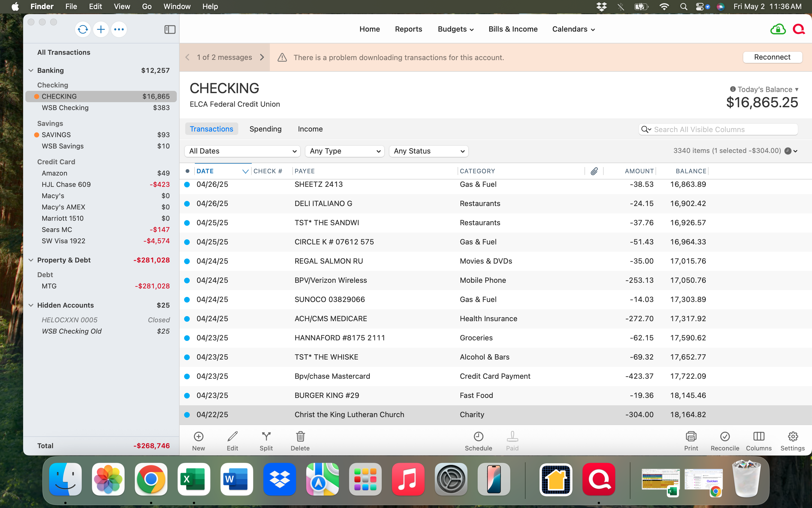Image resolution: width=812 pixels, height=508 pixels.
Task: Open the Window menu in menu bar
Action: [x=177, y=6]
